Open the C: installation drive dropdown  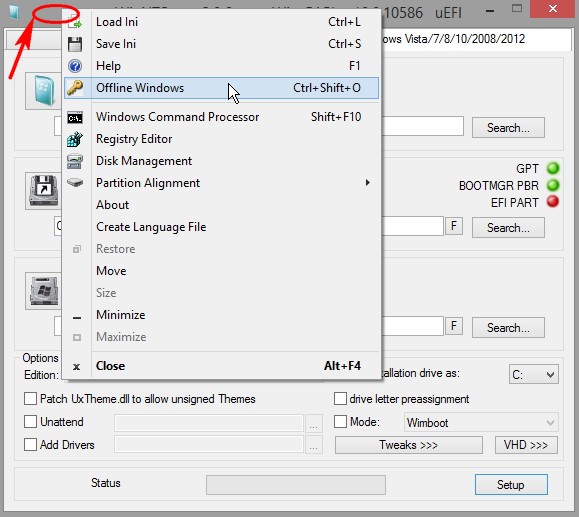pyautogui.click(x=534, y=375)
